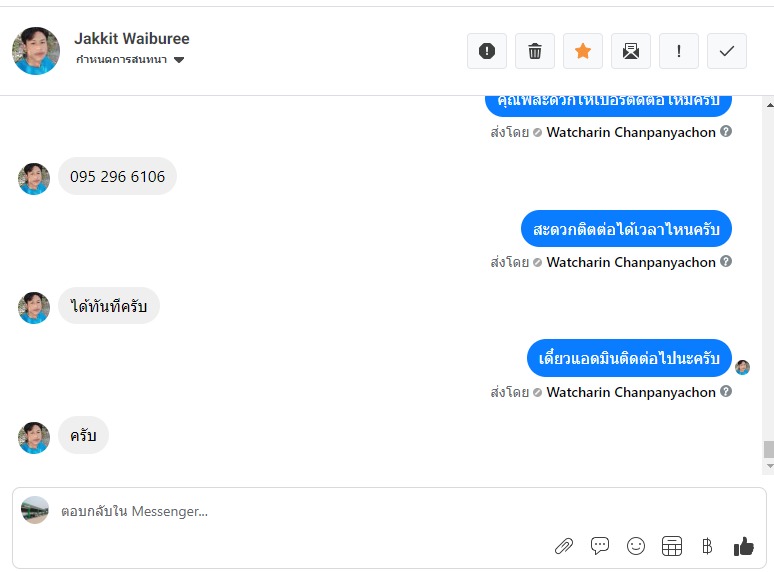Image resolution: width=774 pixels, height=572 pixels.
Task: Toggle the checkmark done button
Action: click(727, 51)
